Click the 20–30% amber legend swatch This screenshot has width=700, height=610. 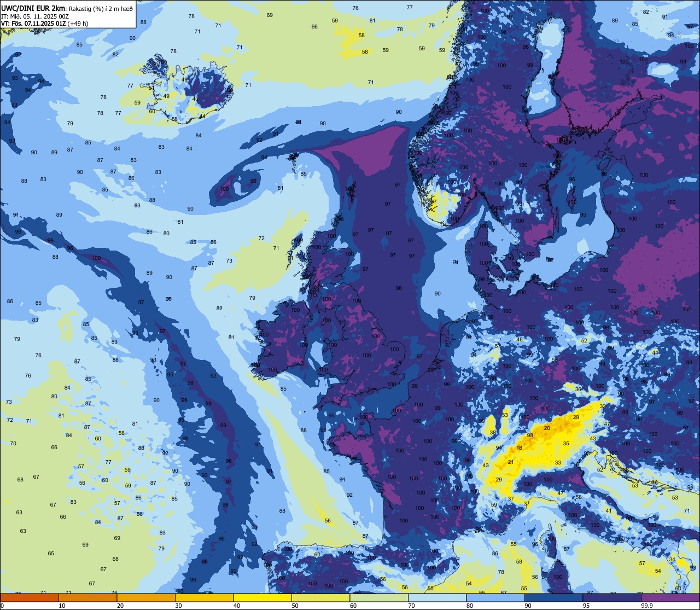click(146, 598)
